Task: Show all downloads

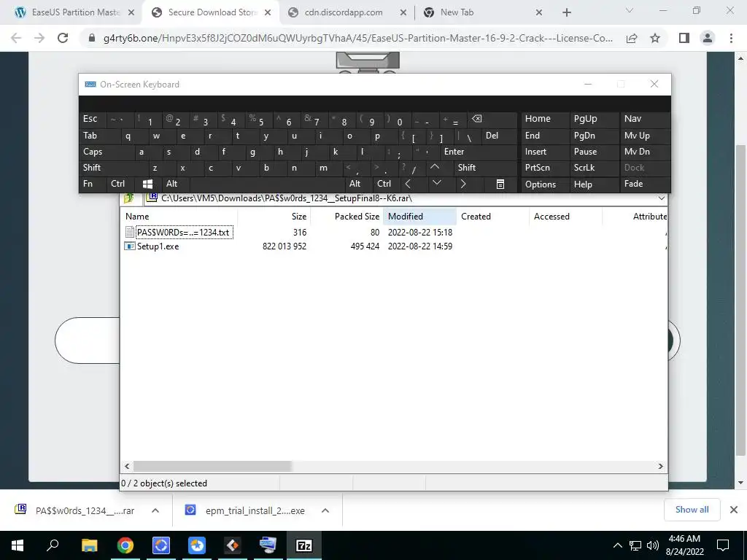Action: (x=692, y=510)
